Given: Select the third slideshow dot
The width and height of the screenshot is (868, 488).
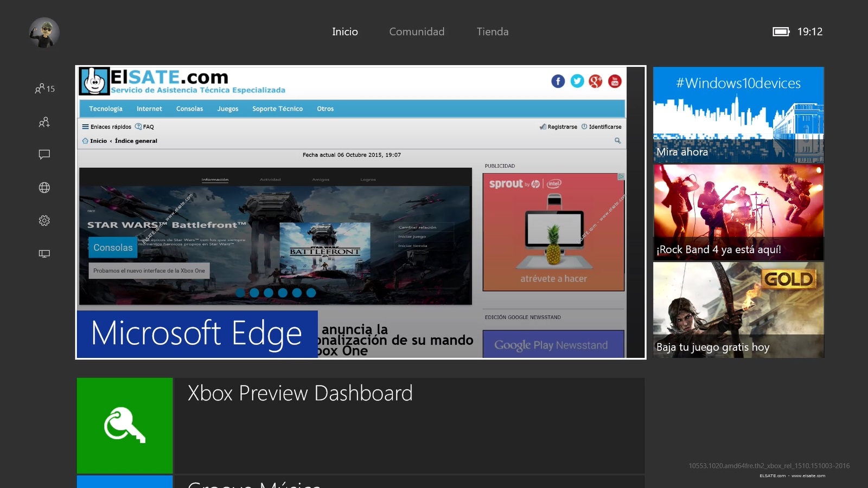Looking at the screenshot, I should pyautogui.click(x=269, y=293).
